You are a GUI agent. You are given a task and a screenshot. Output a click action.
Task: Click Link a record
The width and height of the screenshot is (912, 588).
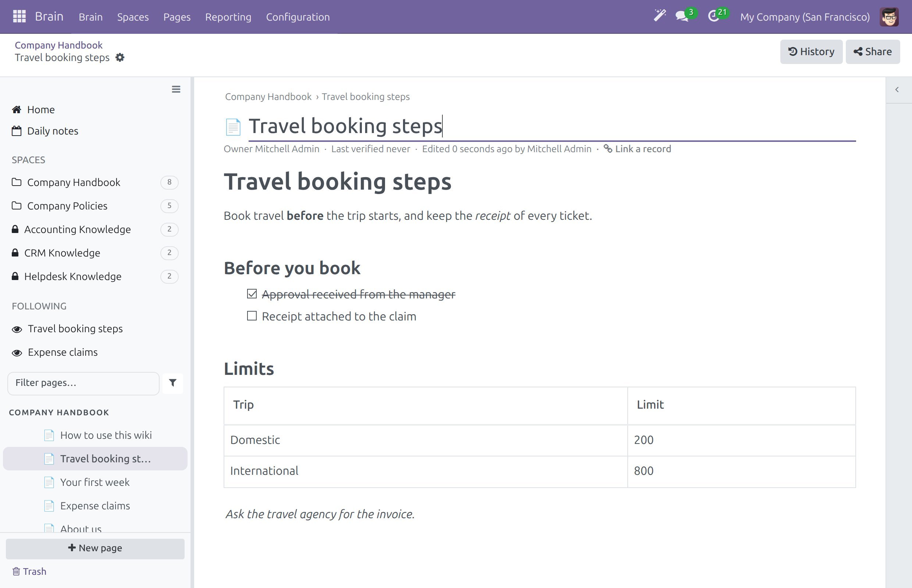tap(637, 149)
